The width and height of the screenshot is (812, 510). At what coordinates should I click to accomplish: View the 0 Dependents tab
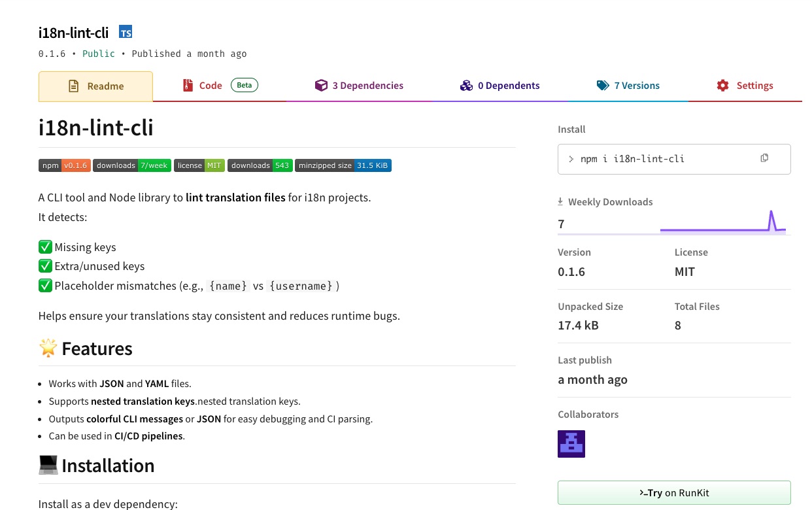[500, 86]
